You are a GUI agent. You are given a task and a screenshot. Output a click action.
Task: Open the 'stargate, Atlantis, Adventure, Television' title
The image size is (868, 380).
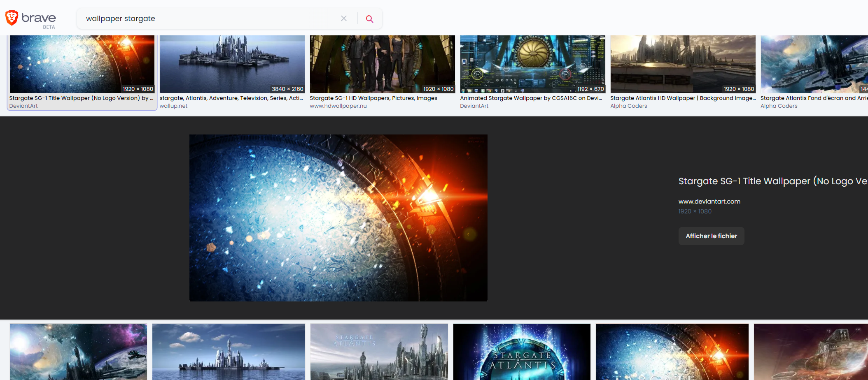tap(231, 98)
